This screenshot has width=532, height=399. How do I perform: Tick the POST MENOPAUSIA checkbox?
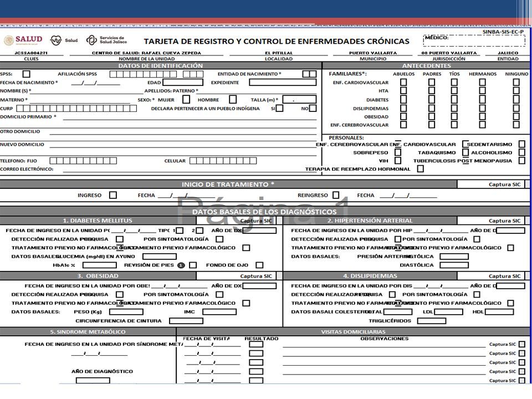[522, 161]
